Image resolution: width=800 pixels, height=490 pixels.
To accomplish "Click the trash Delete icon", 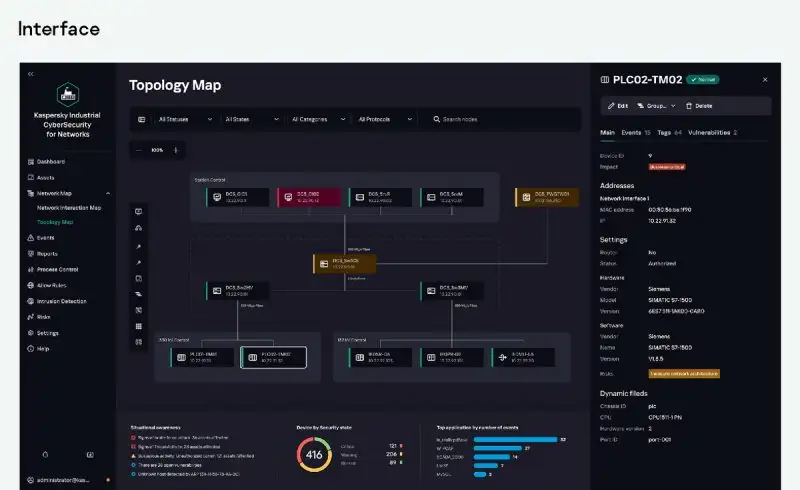I will (687, 105).
